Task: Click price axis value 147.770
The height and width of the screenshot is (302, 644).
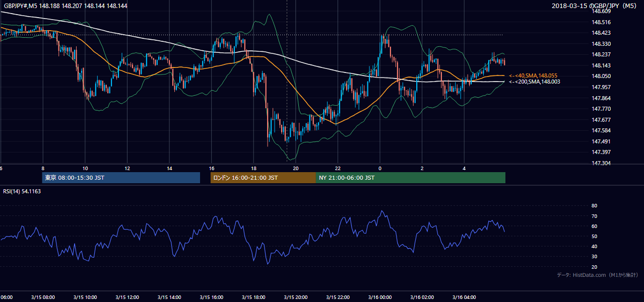Action: click(x=601, y=109)
